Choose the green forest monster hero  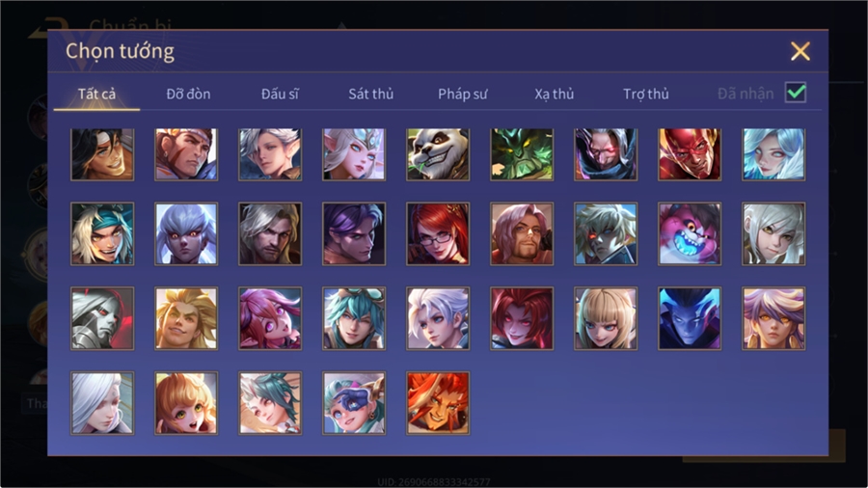click(522, 154)
